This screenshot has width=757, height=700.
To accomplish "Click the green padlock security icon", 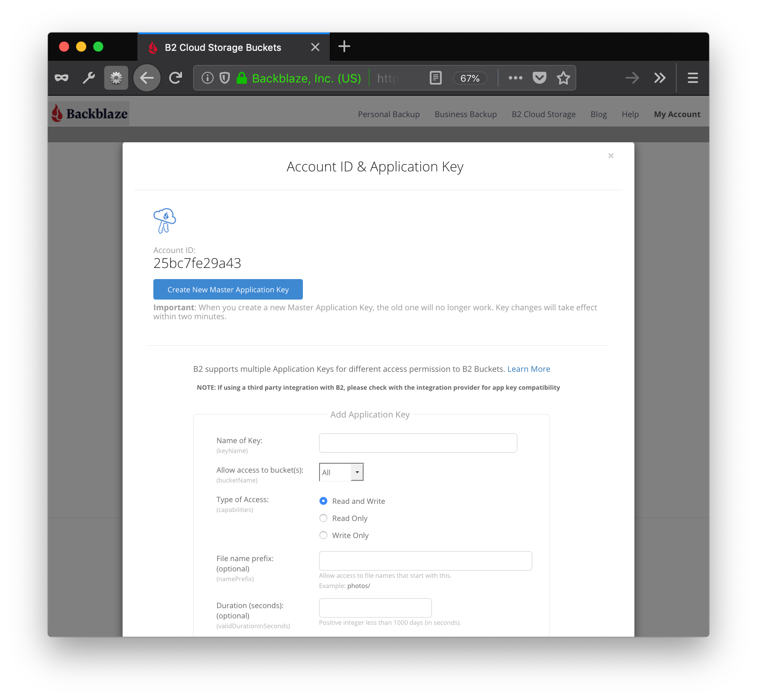I will click(x=242, y=78).
